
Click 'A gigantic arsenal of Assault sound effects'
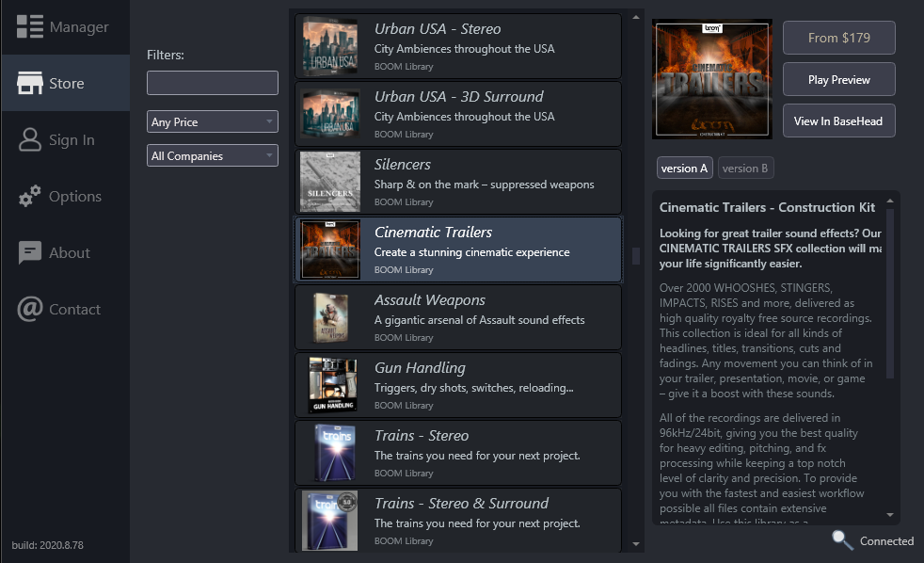coord(479,320)
